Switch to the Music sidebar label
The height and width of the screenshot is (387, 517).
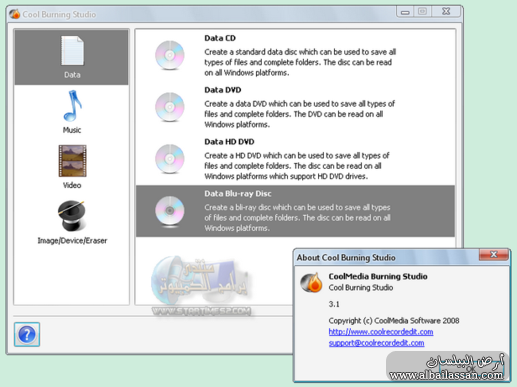tap(72, 130)
